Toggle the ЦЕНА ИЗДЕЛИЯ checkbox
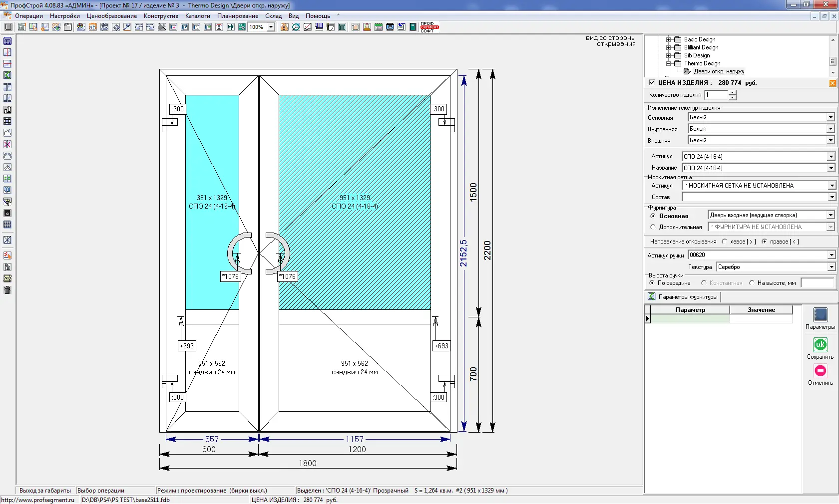Image resolution: width=839 pixels, height=504 pixels. tap(652, 83)
